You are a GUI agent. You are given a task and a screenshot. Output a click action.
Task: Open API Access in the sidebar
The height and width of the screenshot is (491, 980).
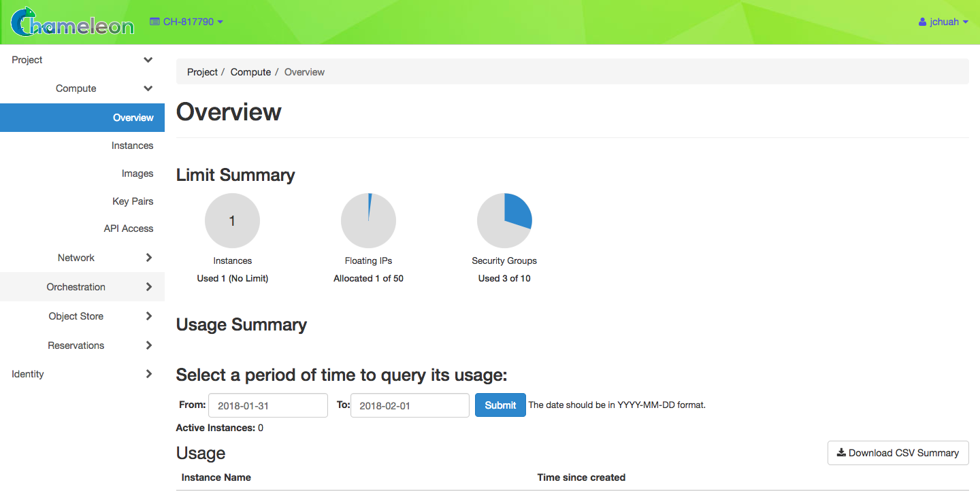(129, 228)
